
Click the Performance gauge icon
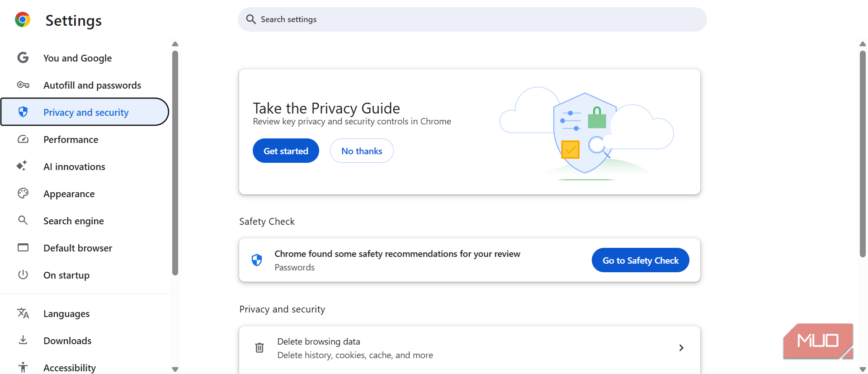click(23, 139)
